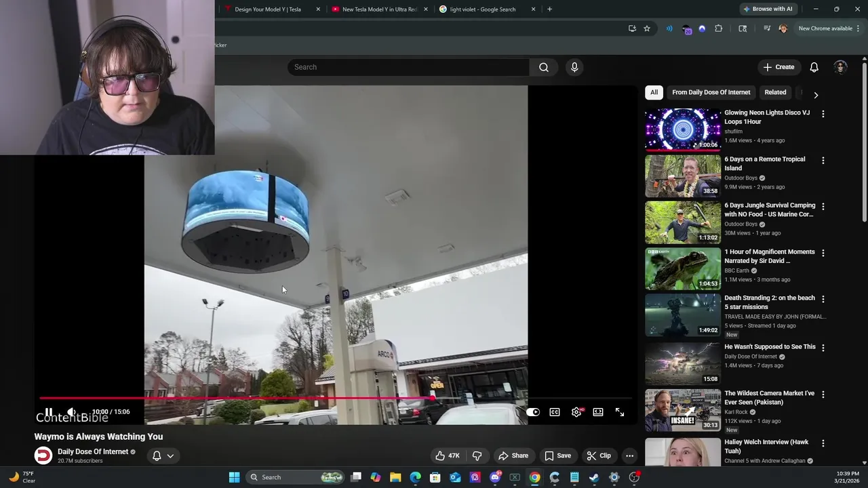868x488 pixels.
Task: Toggle the autoplay switch in player
Action: (533, 412)
